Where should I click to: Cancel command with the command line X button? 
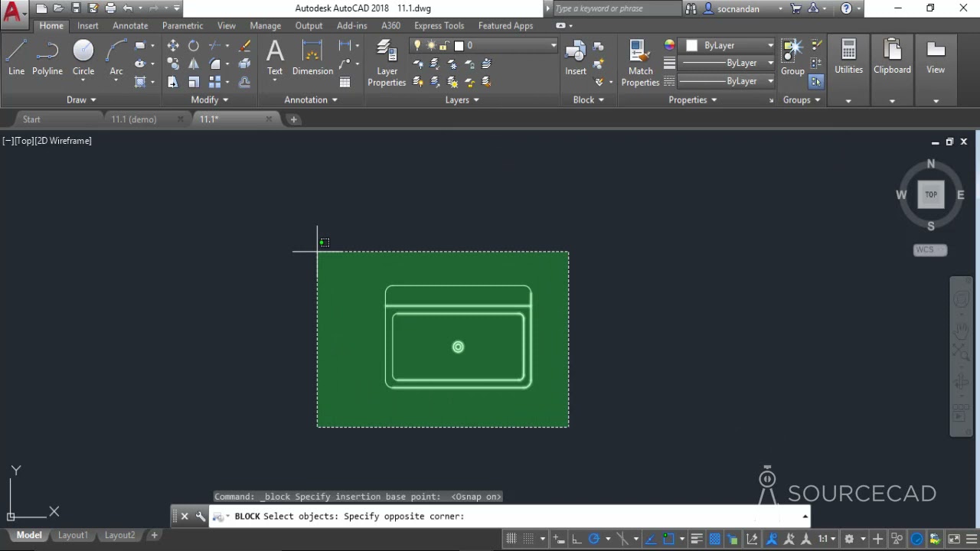pyautogui.click(x=185, y=517)
